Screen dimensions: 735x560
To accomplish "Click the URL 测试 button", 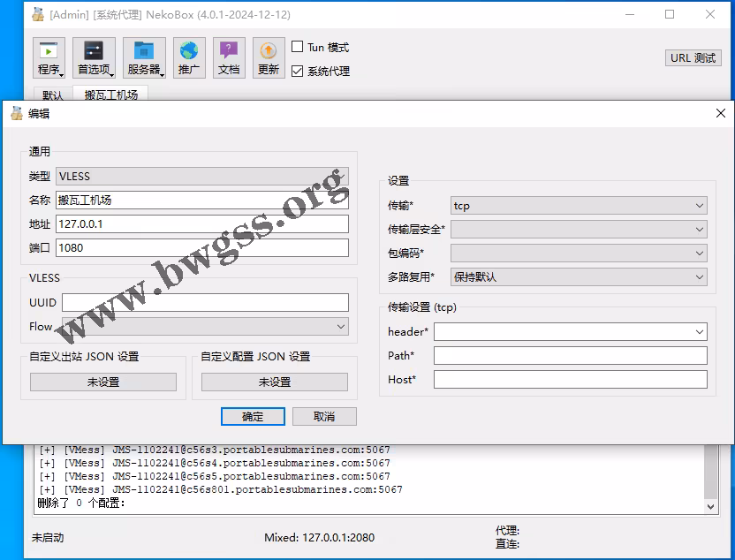I will tap(693, 58).
